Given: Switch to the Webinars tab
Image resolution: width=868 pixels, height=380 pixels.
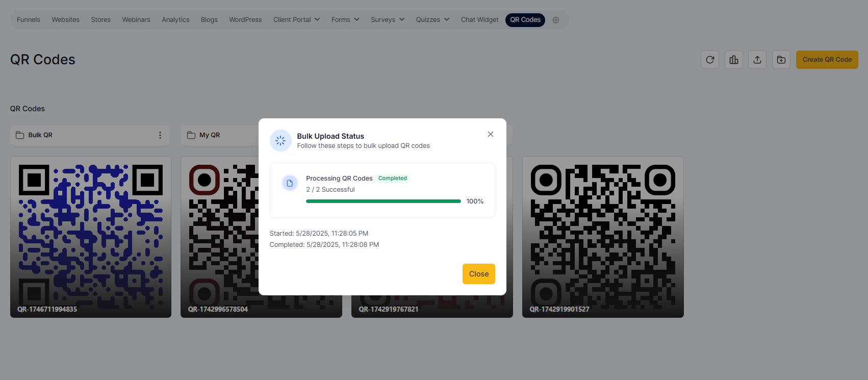Looking at the screenshot, I should (136, 20).
